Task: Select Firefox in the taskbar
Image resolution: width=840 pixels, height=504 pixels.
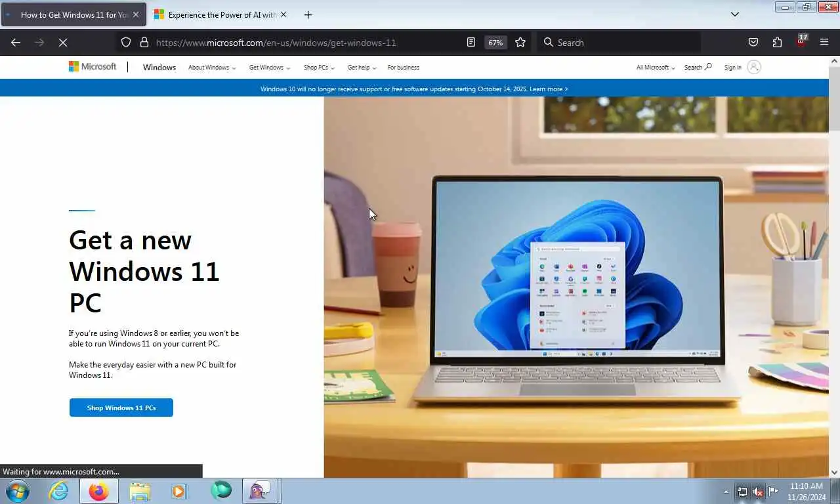Action: (x=99, y=491)
